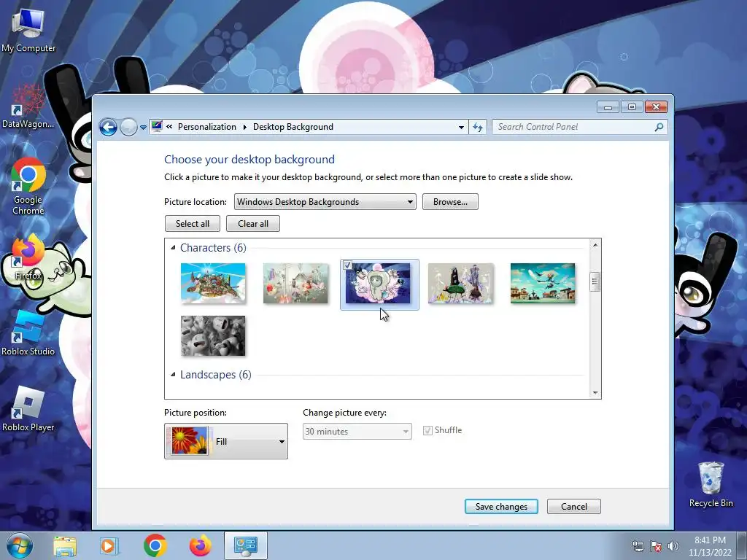Collapse the Landscapes group
747x560 pixels.
[174, 375]
